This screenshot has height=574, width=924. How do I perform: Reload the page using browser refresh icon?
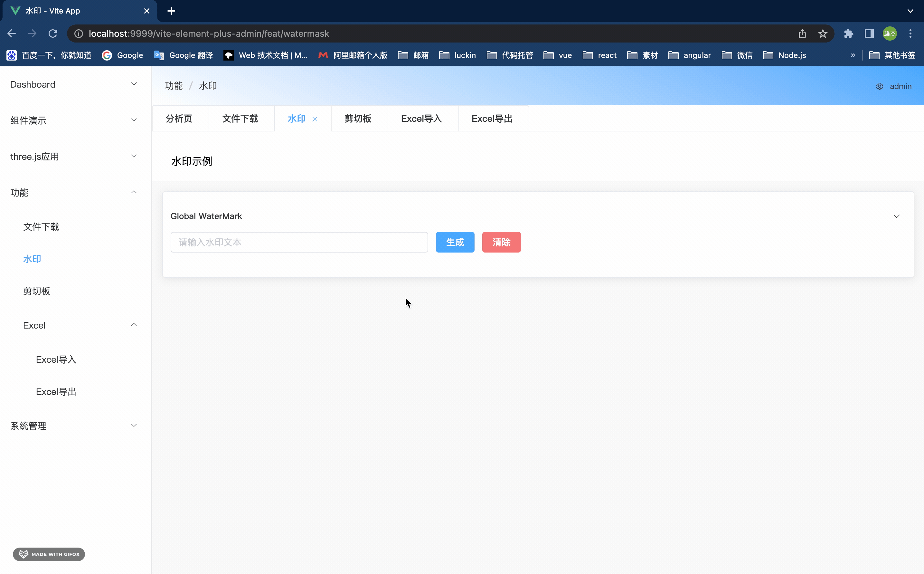click(53, 34)
